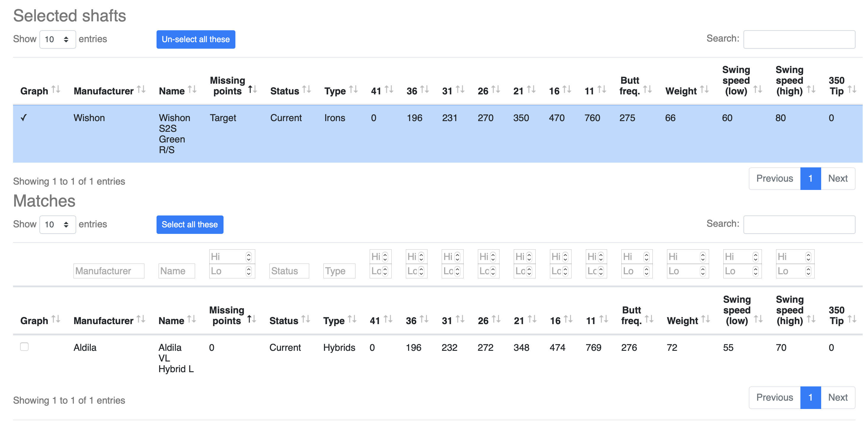868x425 pixels.
Task: Click sort arrows on Selected shafts 350 Tip
Action: (852, 90)
